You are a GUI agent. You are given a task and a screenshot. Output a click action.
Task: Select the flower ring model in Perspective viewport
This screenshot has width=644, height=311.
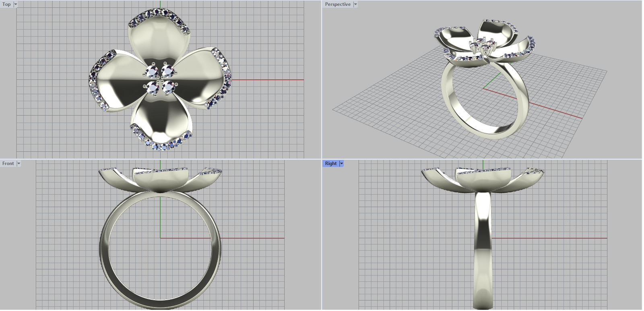[x=485, y=79]
